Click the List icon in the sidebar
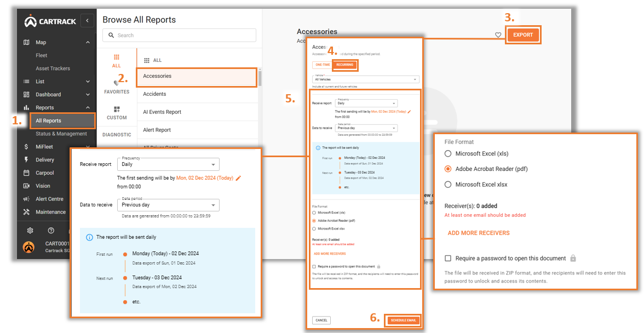The height and width of the screenshot is (333, 644). pyautogui.click(x=26, y=81)
